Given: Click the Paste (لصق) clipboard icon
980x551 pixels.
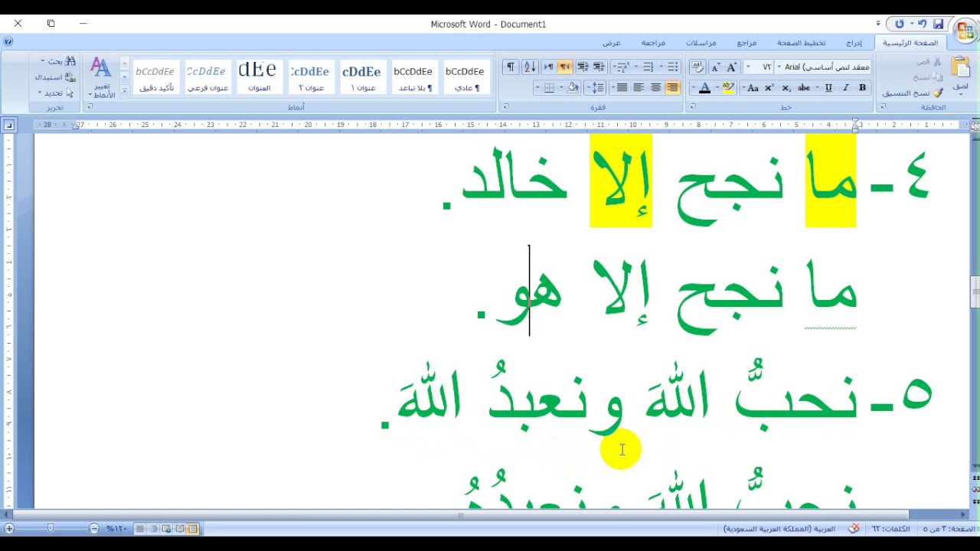Looking at the screenshot, I should coord(960,67).
